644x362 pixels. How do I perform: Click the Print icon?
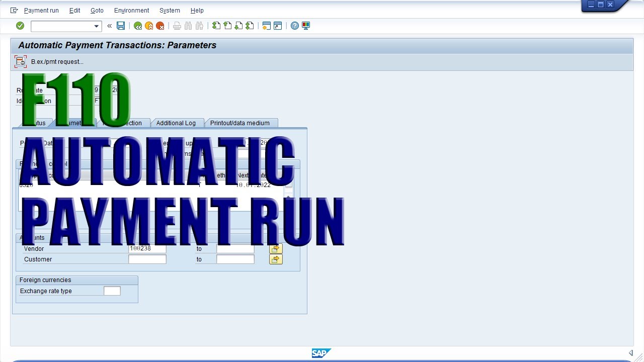click(177, 26)
